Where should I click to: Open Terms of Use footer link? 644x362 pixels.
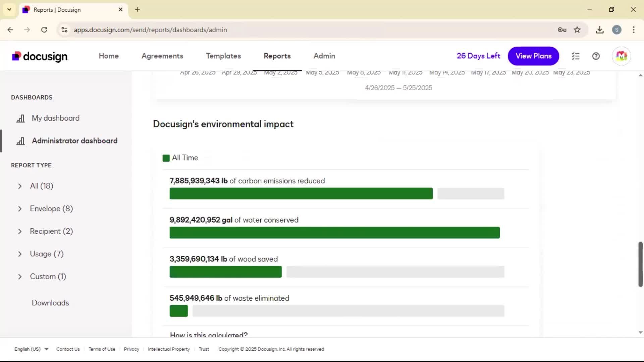coord(102,349)
